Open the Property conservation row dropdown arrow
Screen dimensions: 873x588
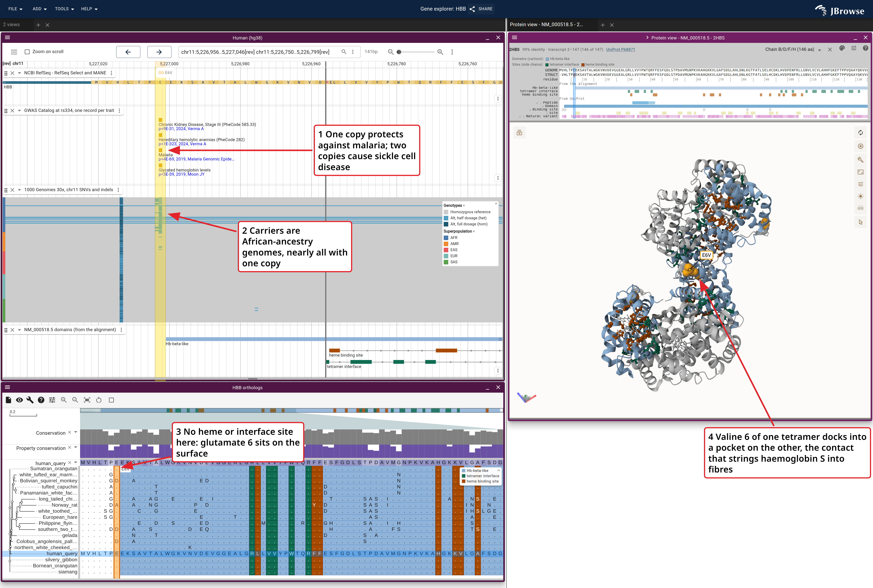76,447
